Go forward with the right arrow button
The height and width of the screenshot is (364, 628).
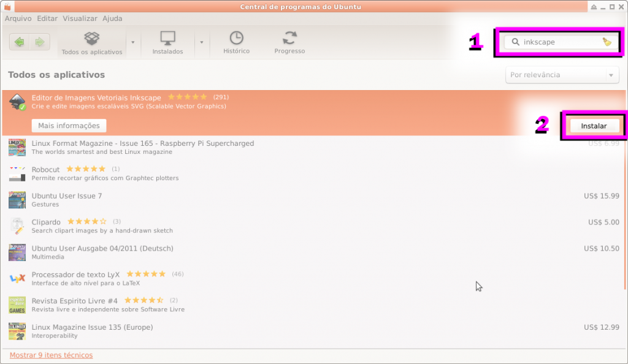point(40,42)
